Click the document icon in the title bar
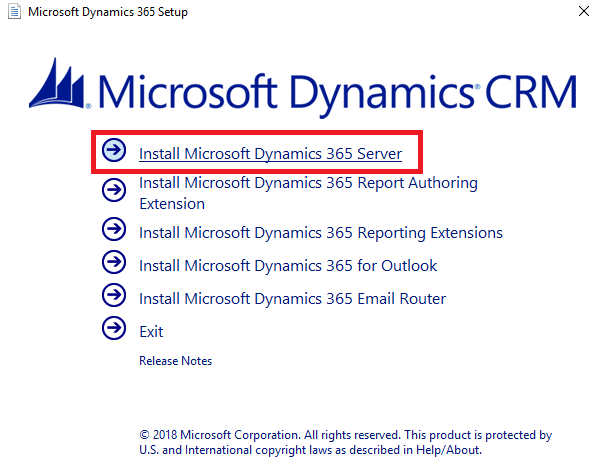This screenshot has height=466, width=599. [x=15, y=11]
